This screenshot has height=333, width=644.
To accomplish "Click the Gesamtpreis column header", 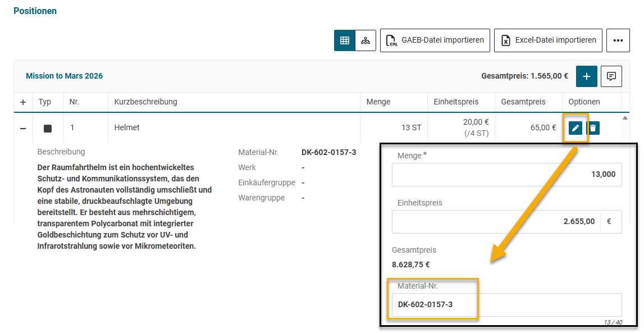I will pos(523,102).
